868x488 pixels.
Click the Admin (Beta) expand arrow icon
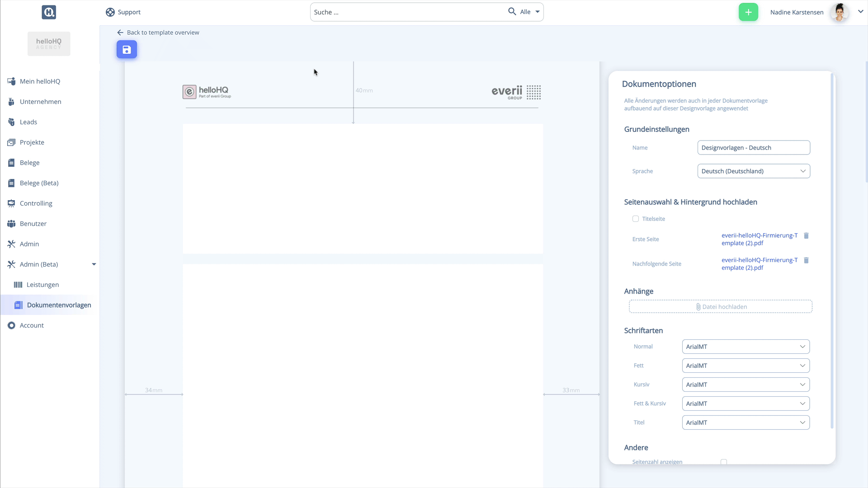(94, 264)
